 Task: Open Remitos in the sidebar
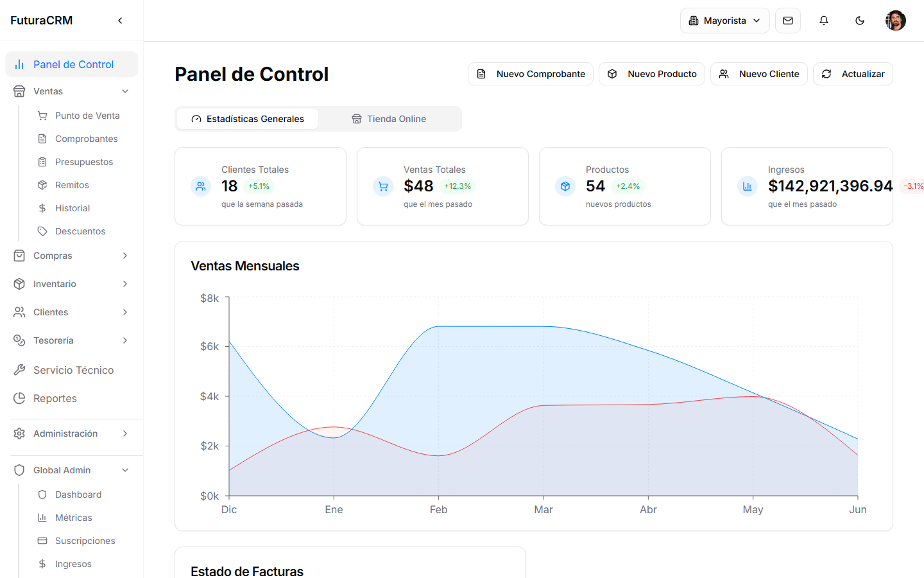coord(72,185)
